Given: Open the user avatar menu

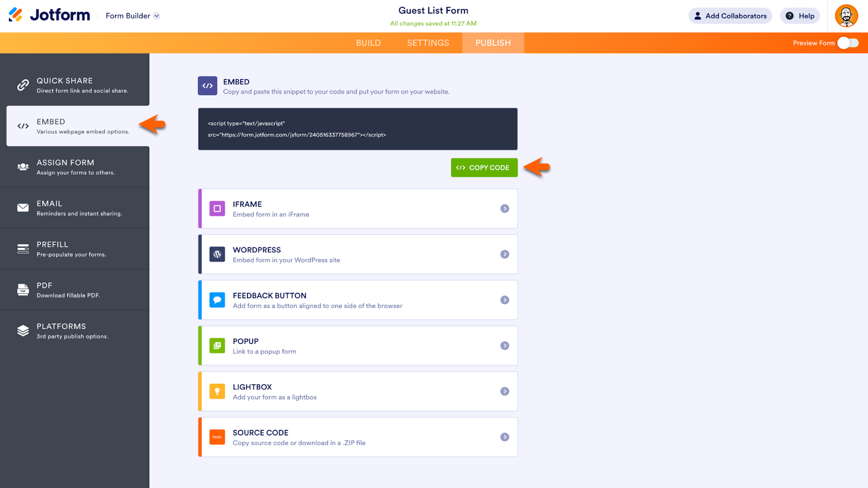Looking at the screenshot, I should point(846,16).
